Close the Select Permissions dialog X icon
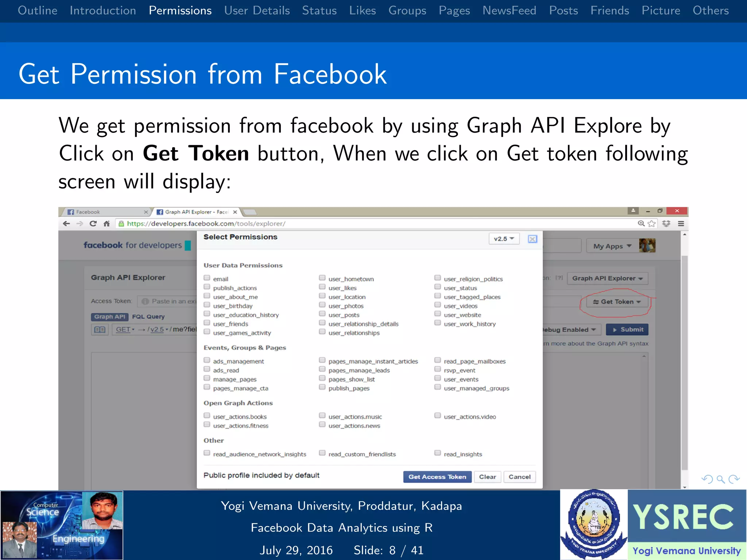The width and height of the screenshot is (747, 560). [533, 239]
